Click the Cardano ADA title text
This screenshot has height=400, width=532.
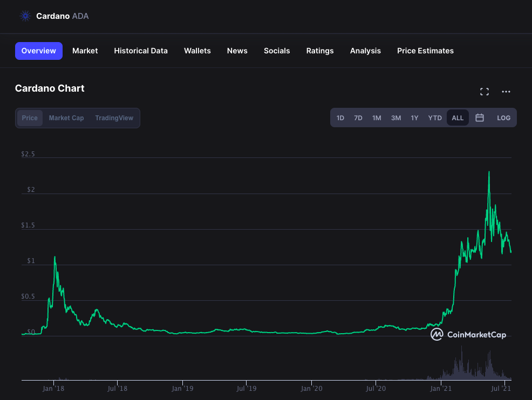tap(63, 16)
